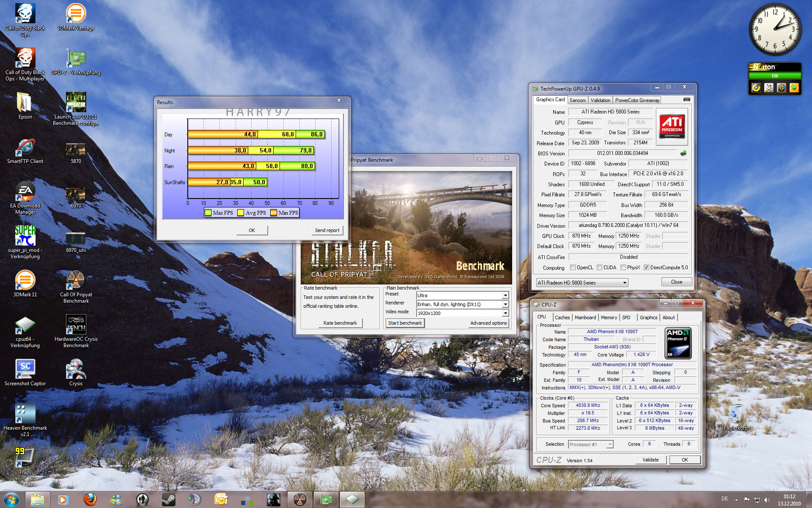Launch GPU-Z Verknüpfung desktop shortcut

[x=76, y=61]
